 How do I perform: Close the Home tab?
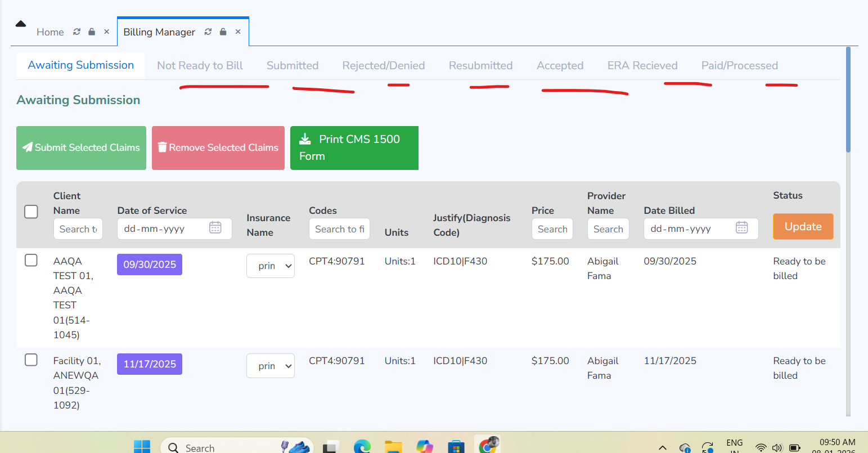click(106, 32)
